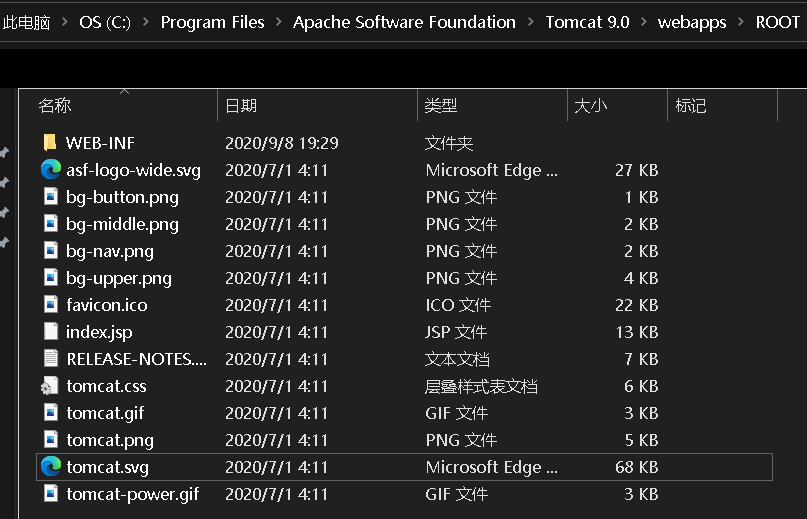Screen dimensions: 807x519
Task: Select the favicon.ico file name
Action: [x=107, y=305]
